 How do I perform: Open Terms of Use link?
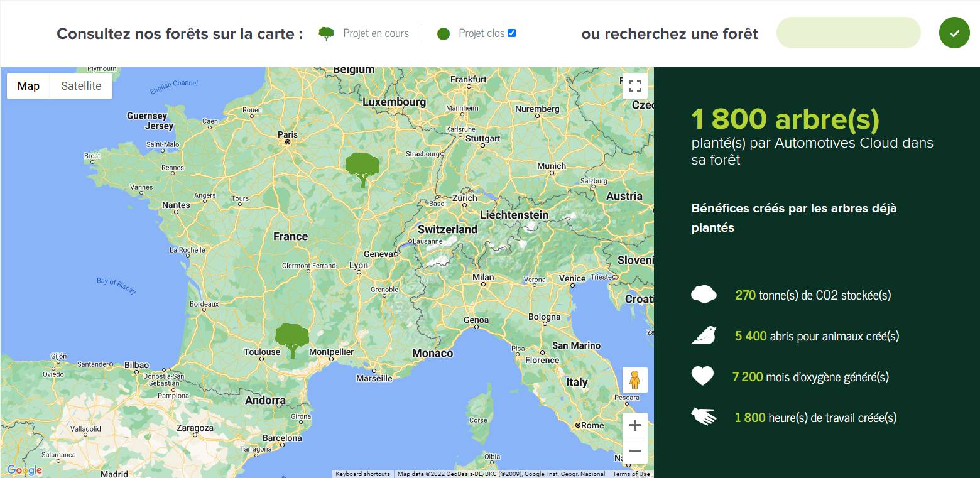pos(631,474)
